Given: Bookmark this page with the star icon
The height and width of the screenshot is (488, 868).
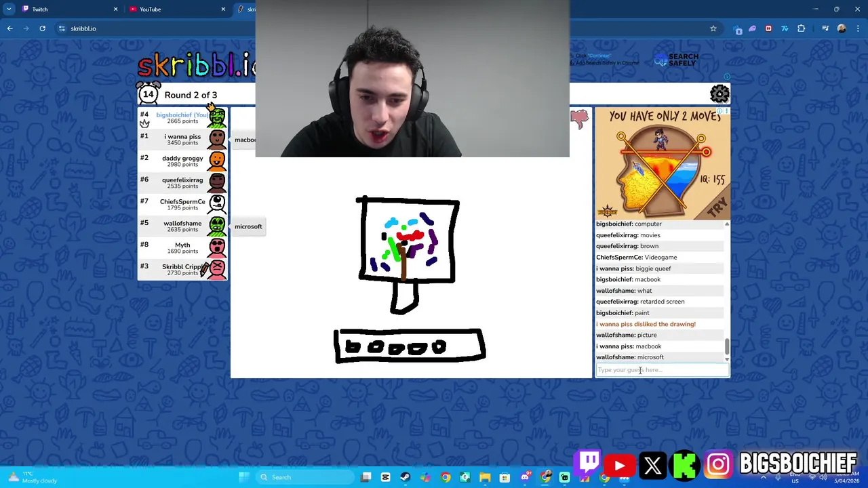Looking at the screenshot, I should point(713,28).
